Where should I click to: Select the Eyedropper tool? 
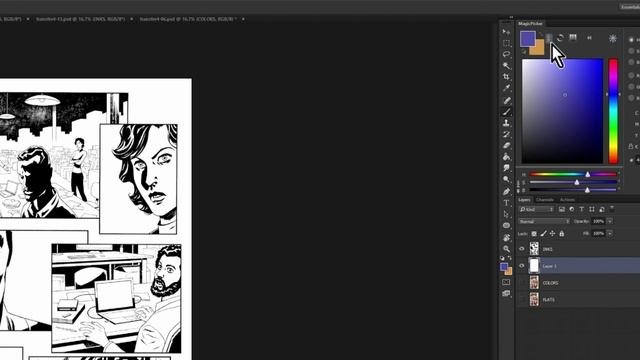[506, 88]
